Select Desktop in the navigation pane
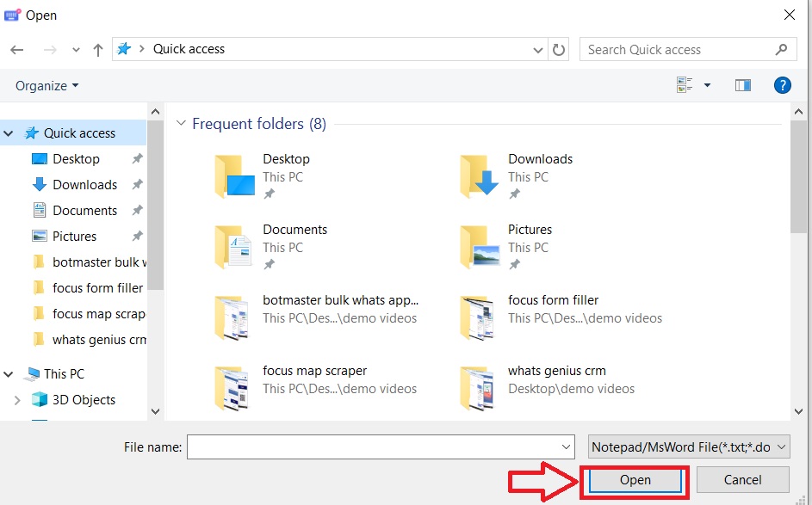Screen dimensions: 812x505 pos(76,159)
